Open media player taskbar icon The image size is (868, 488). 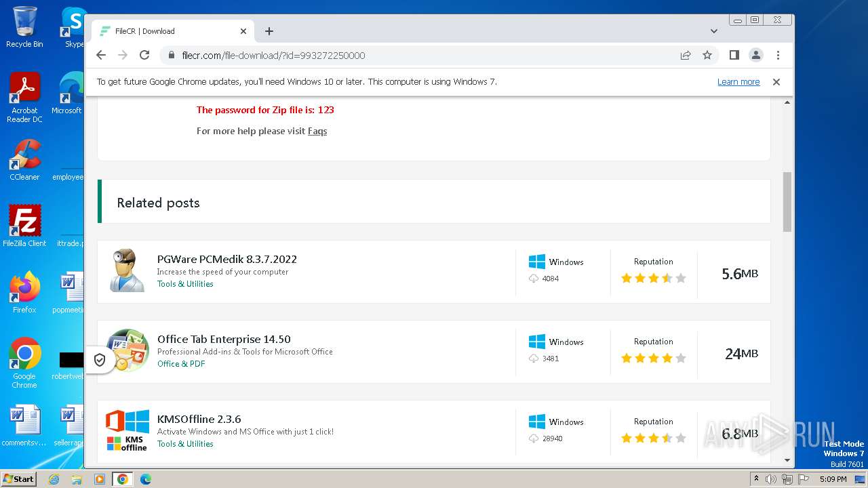pos(100,479)
